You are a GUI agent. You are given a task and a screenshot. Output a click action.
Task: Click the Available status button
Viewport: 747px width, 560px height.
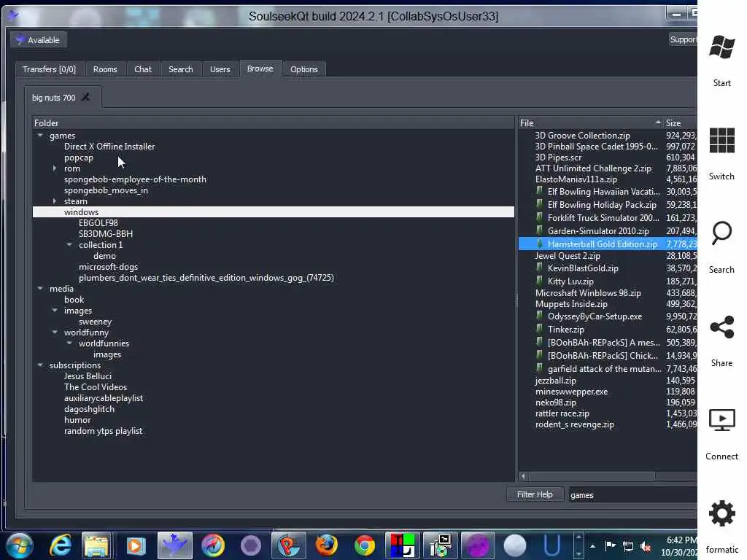point(39,40)
